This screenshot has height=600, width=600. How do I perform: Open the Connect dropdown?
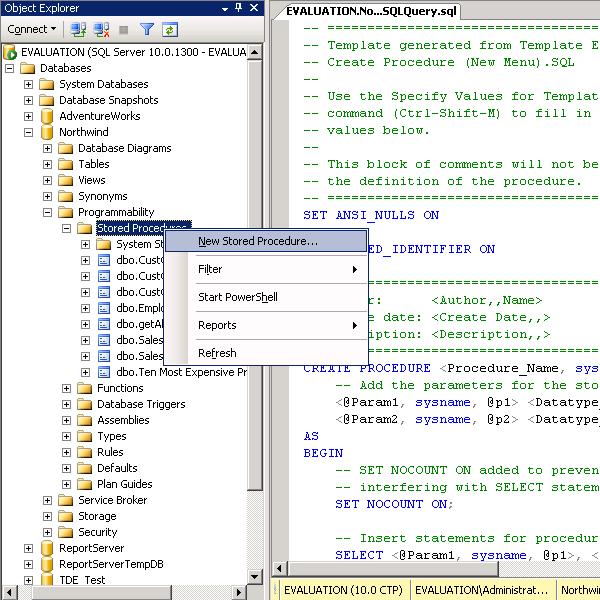click(x=31, y=29)
